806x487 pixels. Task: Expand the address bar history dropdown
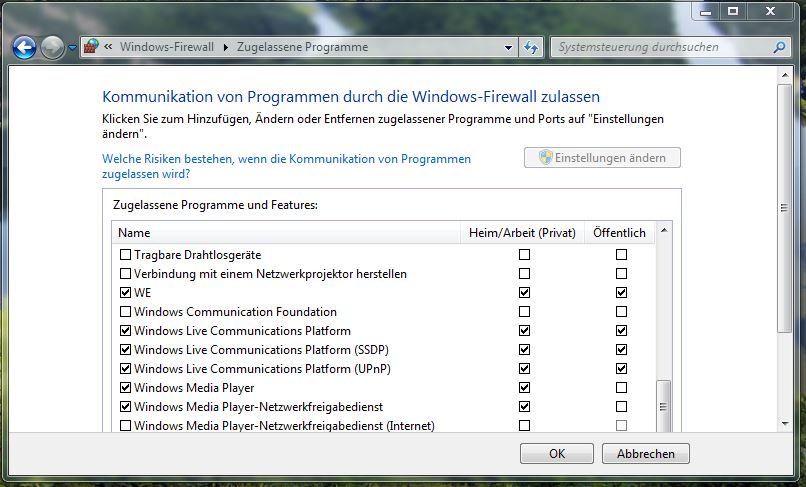tap(508, 48)
